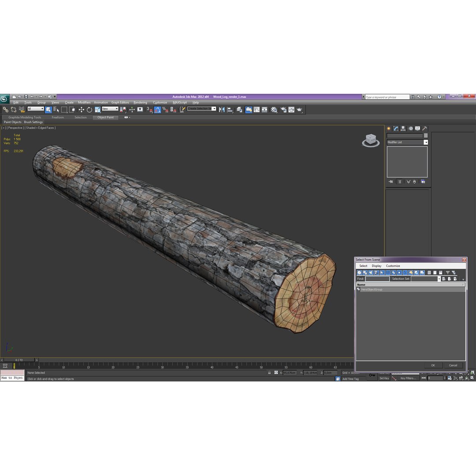
Task: Toggle the Selection Lock icon in status bar
Action: 269,372
